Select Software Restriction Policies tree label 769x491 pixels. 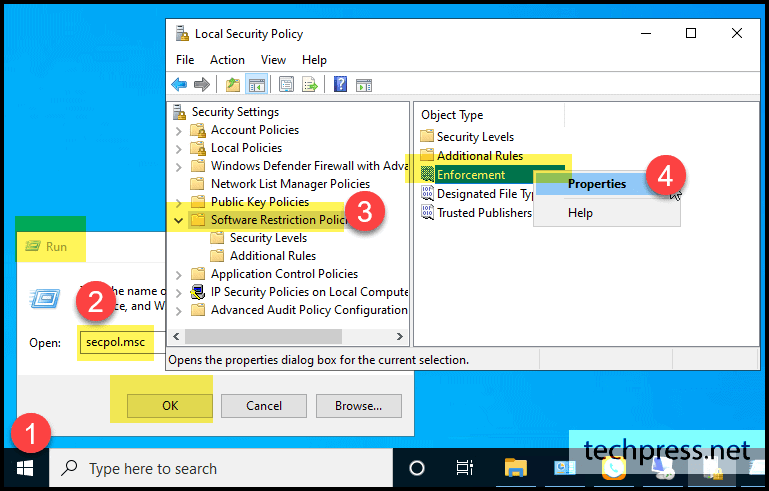coord(279,220)
